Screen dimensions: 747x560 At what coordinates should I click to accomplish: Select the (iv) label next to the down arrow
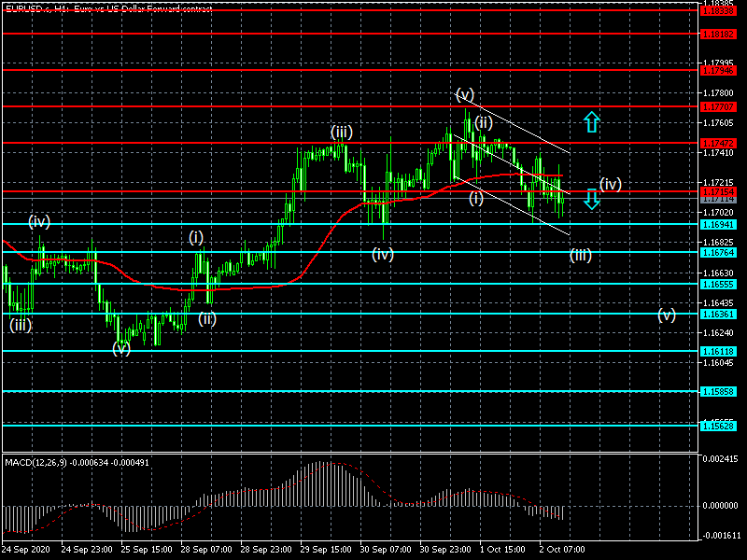click(611, 184)
